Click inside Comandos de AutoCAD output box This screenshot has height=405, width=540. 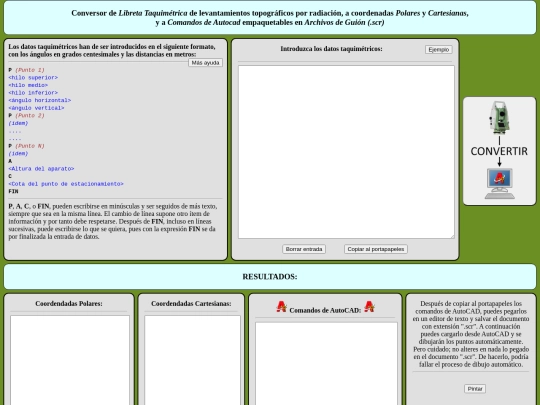click(x=326, y=364)
